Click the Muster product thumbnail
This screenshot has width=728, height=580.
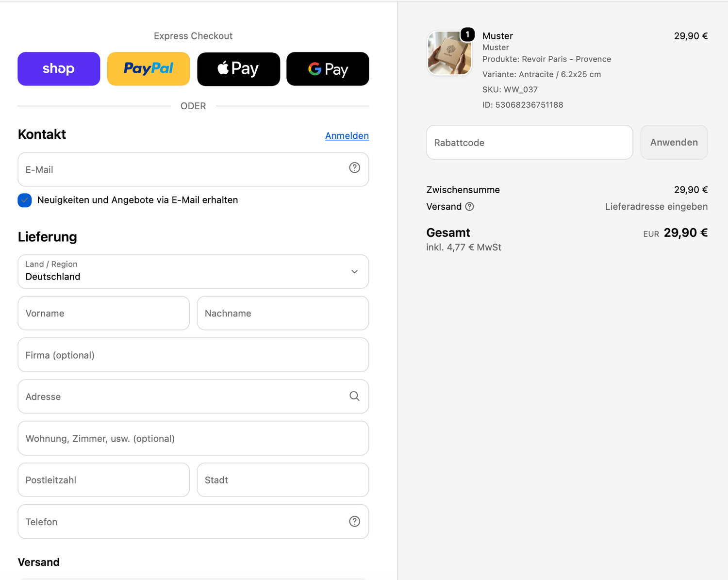(x=449, y=53)
